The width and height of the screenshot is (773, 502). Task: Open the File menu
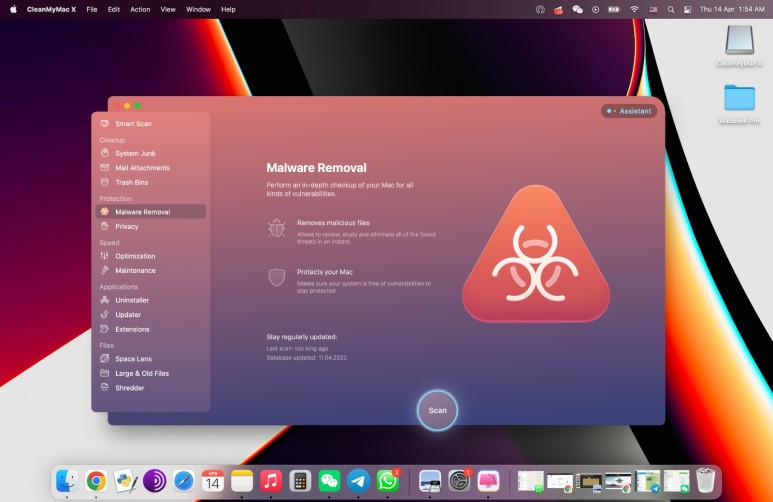pyautogui.click(x=92, y=9)
